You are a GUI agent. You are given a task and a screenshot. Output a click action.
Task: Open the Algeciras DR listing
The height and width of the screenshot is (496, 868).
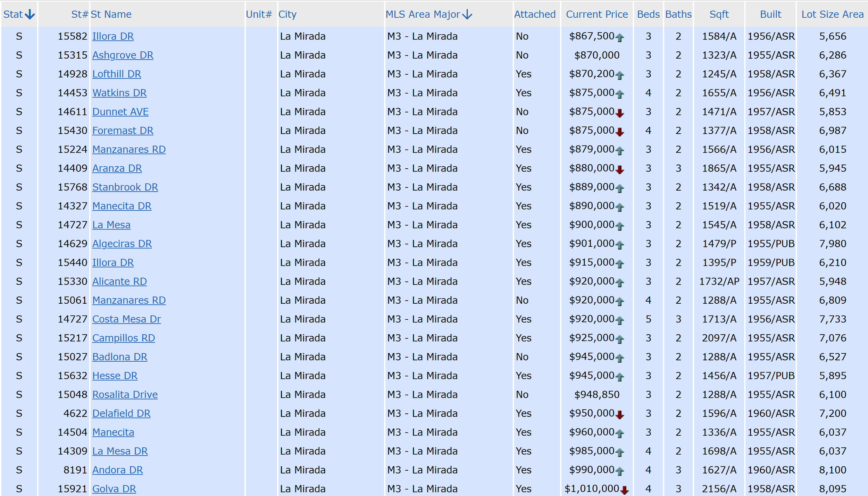click(122, 244)
